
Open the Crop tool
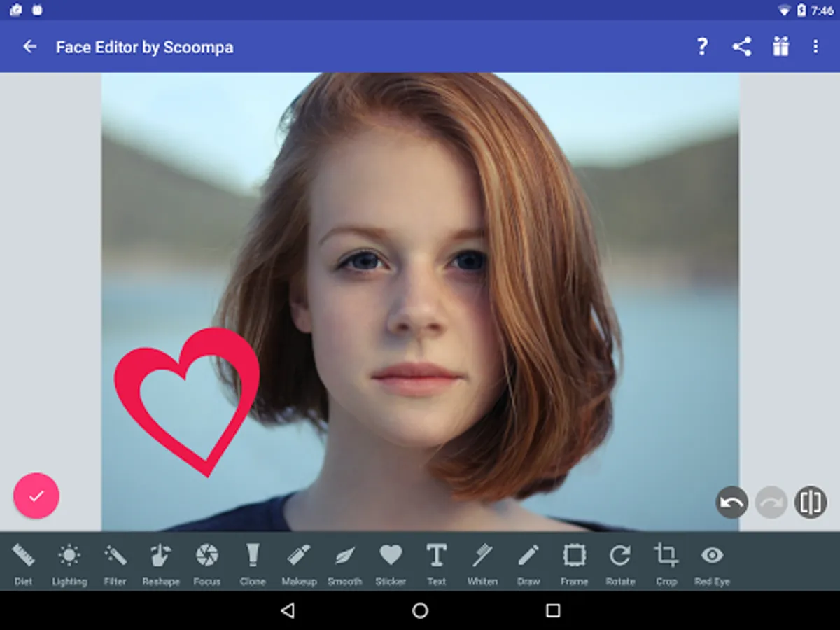coord(666,563)
